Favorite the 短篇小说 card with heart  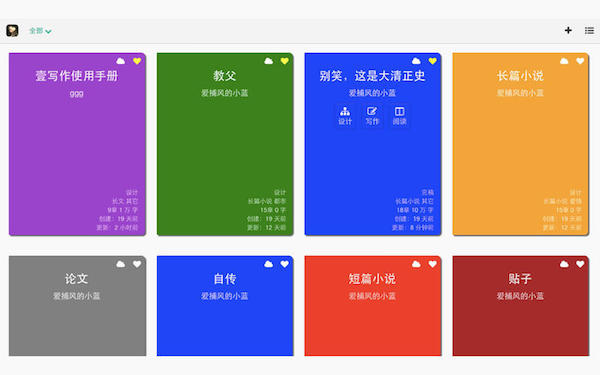pyautogui.click(x=432, y=264)
